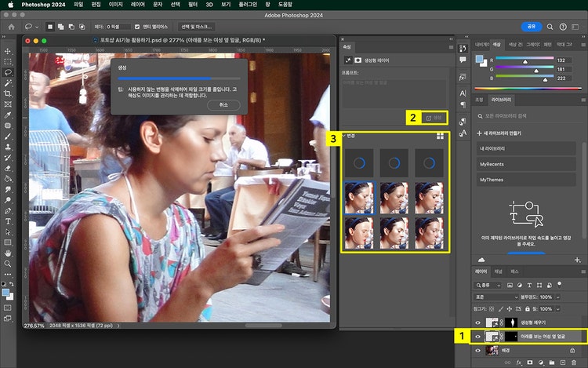The height and width of the screenshot is (368, 588).
Task: Toggle the anti-alias (앤티 앨리어스) checkbox
Action: point(136,26)
